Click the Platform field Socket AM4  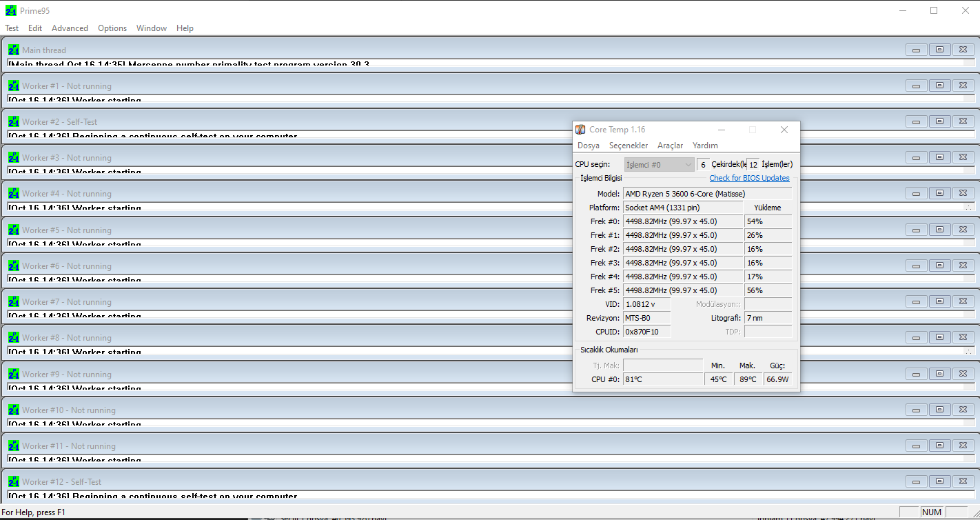pyautogui.click(x=683, y=208)
